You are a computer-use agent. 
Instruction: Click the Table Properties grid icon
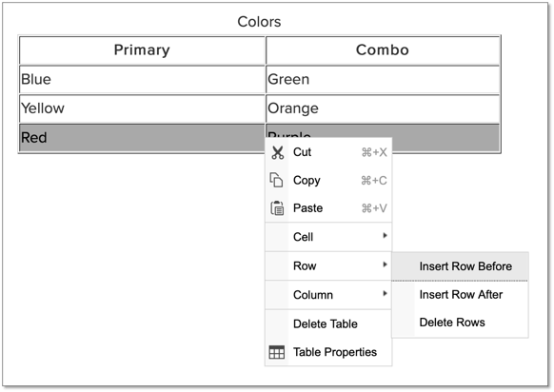tap(277, 352)
